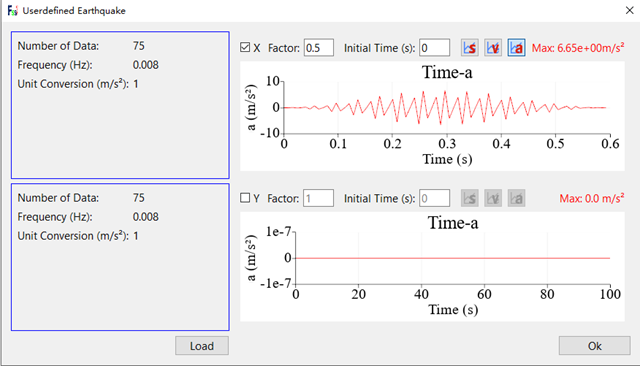
Task: Select top panel Frequency (Hz) label
Action: pos(55,65)
